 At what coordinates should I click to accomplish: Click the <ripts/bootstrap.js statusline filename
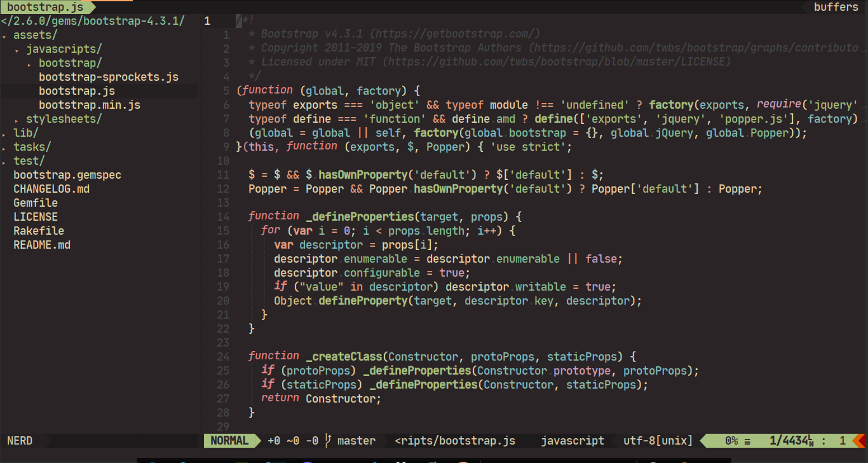coord(455,441)
